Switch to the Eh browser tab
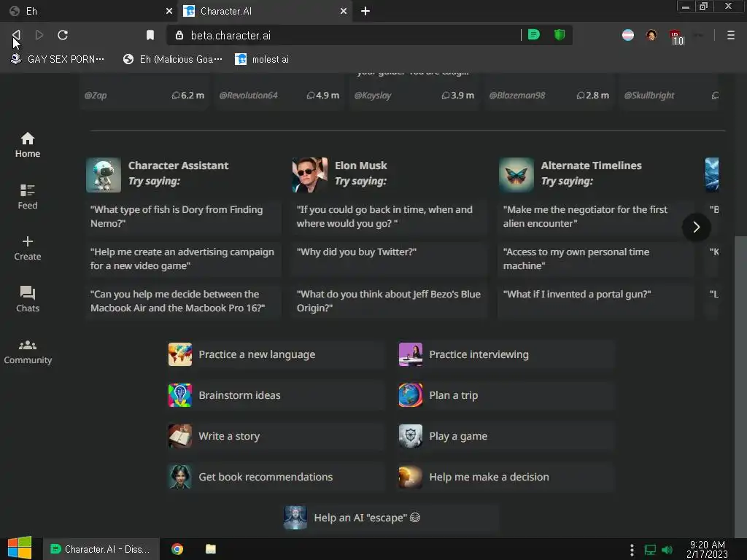Image resolution: width=747 pixels, height=560 pixels. pos(88,11)
